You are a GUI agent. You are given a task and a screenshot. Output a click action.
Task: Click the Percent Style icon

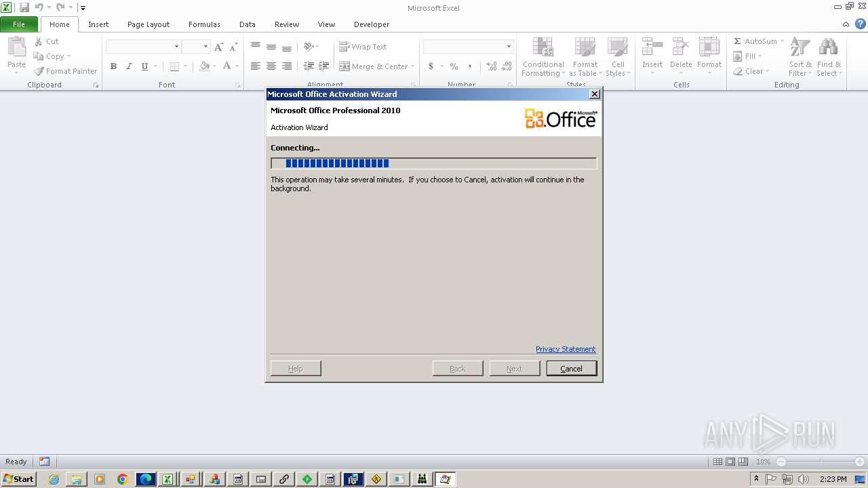454,66
